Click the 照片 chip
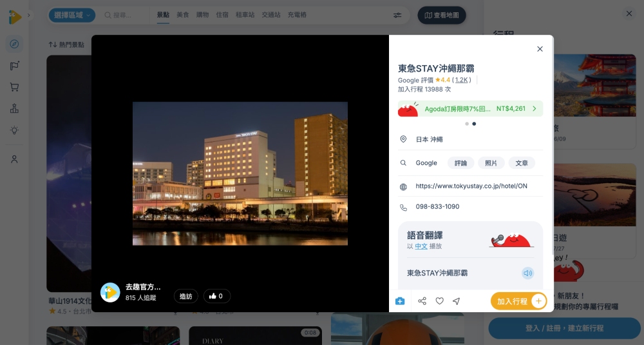The height and width of the screenshot is (345, 644). [x=491, y=163]
